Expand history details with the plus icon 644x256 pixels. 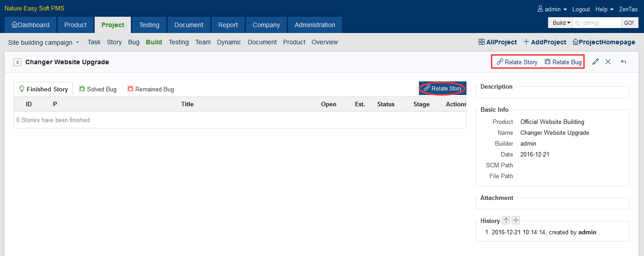pos(516,221)
